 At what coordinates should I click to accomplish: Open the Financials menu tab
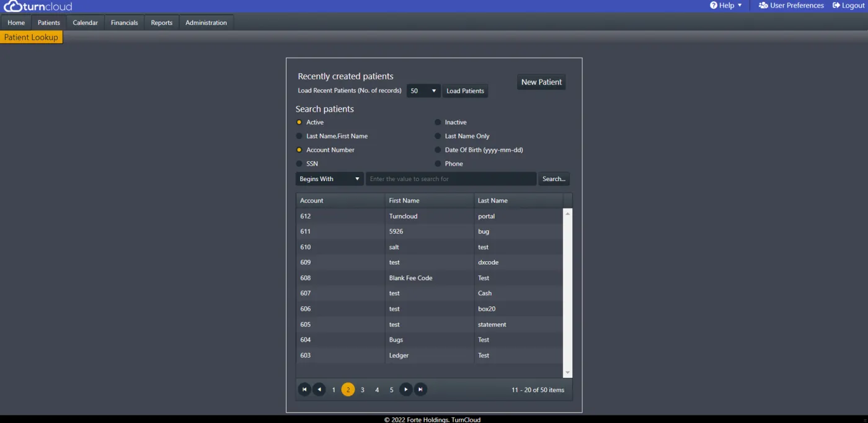click(125, 23)
